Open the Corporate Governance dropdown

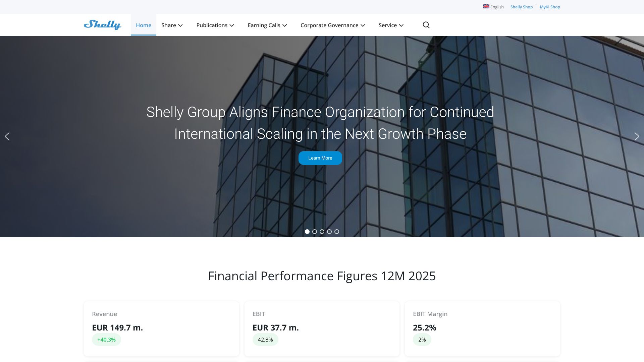333,25
